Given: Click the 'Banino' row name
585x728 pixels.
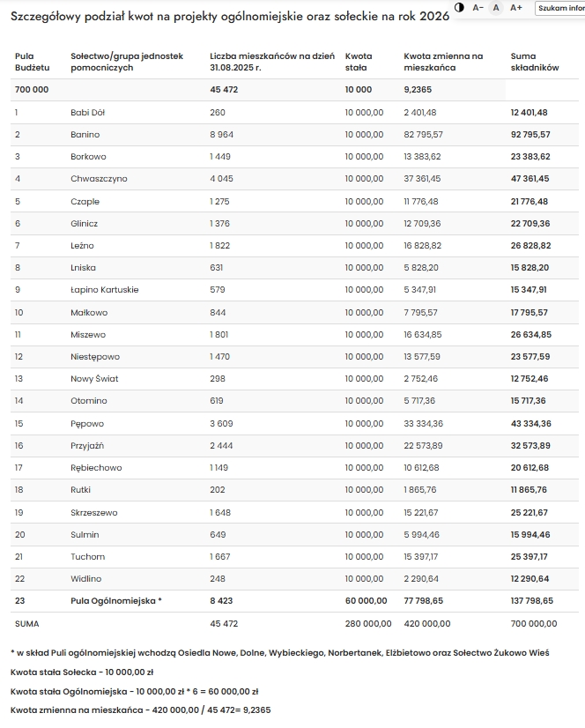Looking at the screenshot, I should tap(85, 135).
